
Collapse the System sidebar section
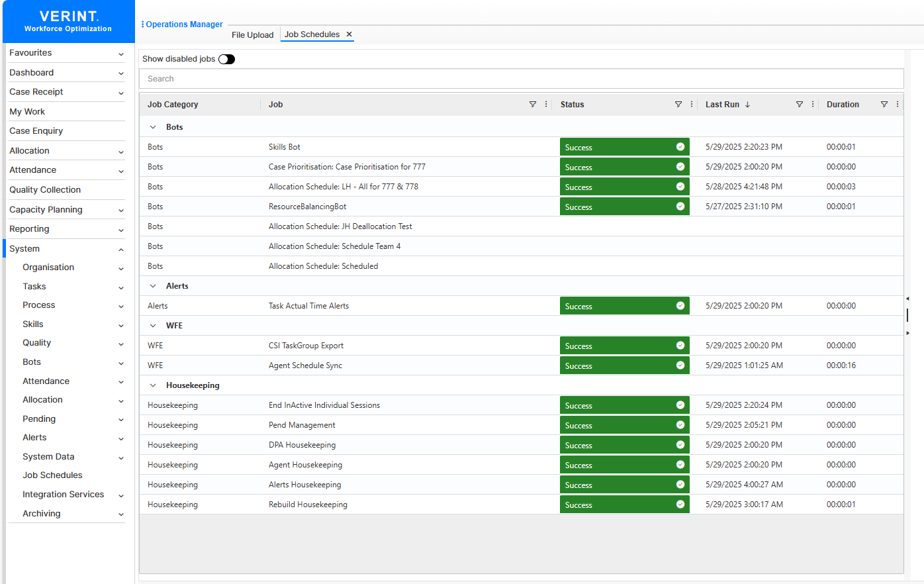(x=120, y=250)
